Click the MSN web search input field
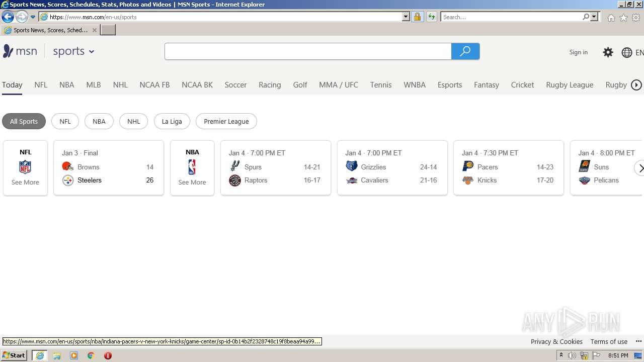This screenshot has width=644, height=362. (x=308, y=51)
